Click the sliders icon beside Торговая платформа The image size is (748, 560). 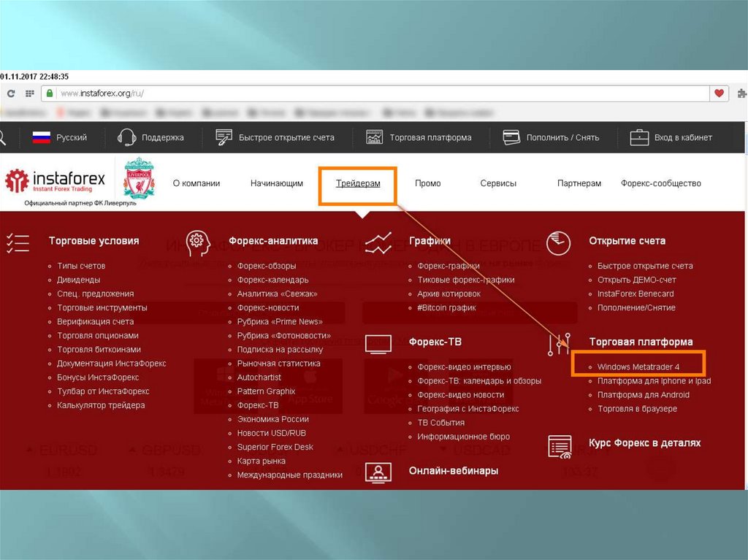click(x=559, y=344)
